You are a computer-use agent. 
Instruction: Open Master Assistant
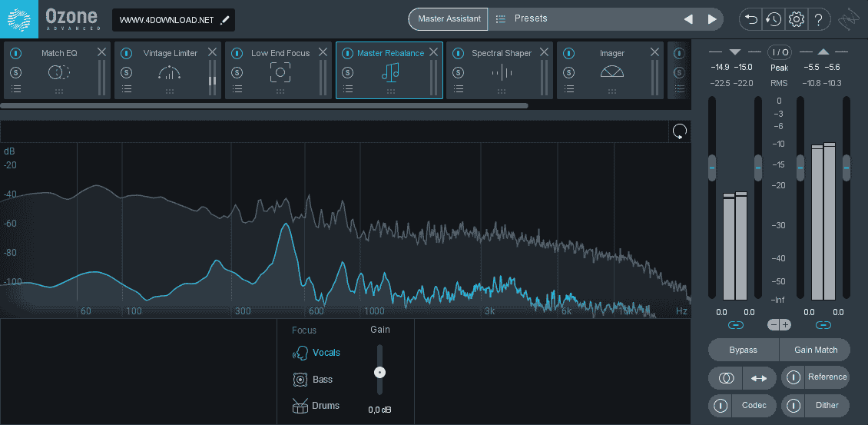(449, 19)
